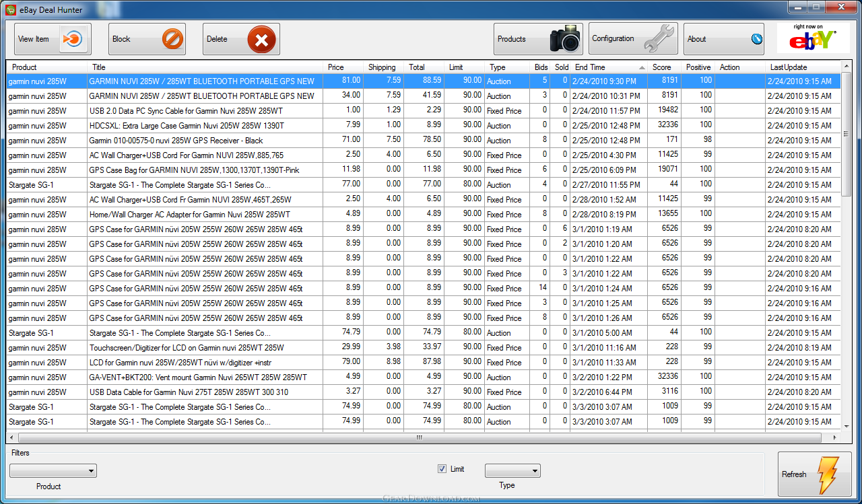
Task: Click the 77.00 price cell for Stargate SG-1
Action: 343,184
